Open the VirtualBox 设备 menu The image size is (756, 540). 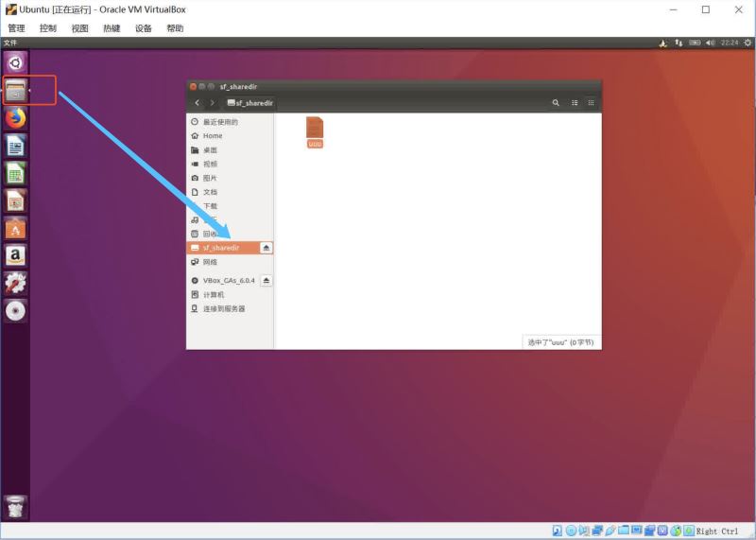(143, 28)
